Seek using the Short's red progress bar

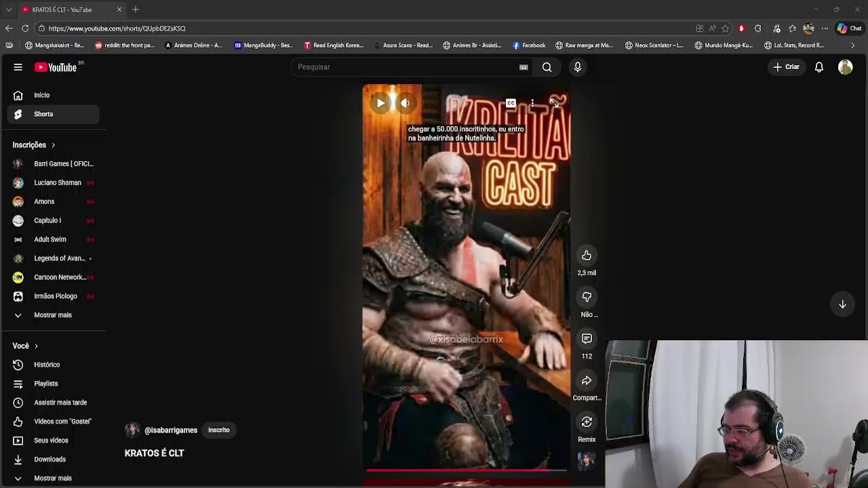pos(466,469)
